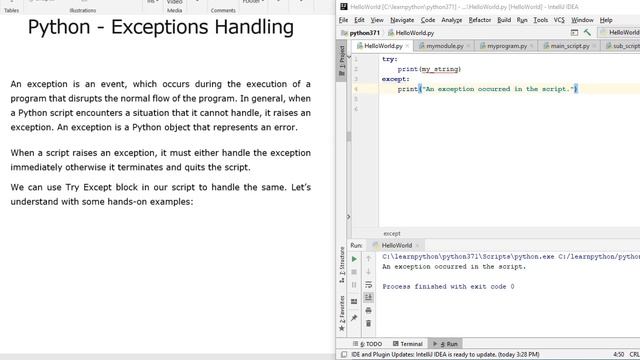
Task: Click the 4:50 caret position indicator
Action: click(x=618, y=355)
